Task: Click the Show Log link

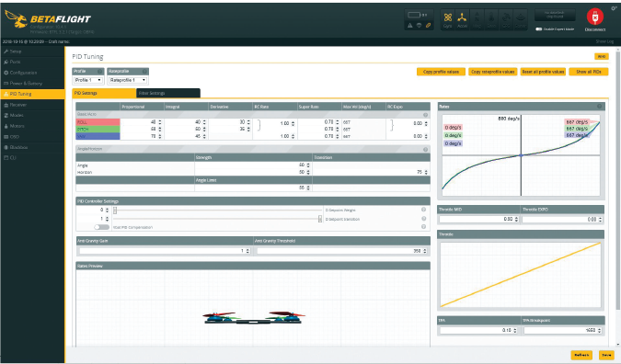Action: [x=604, y=41]
